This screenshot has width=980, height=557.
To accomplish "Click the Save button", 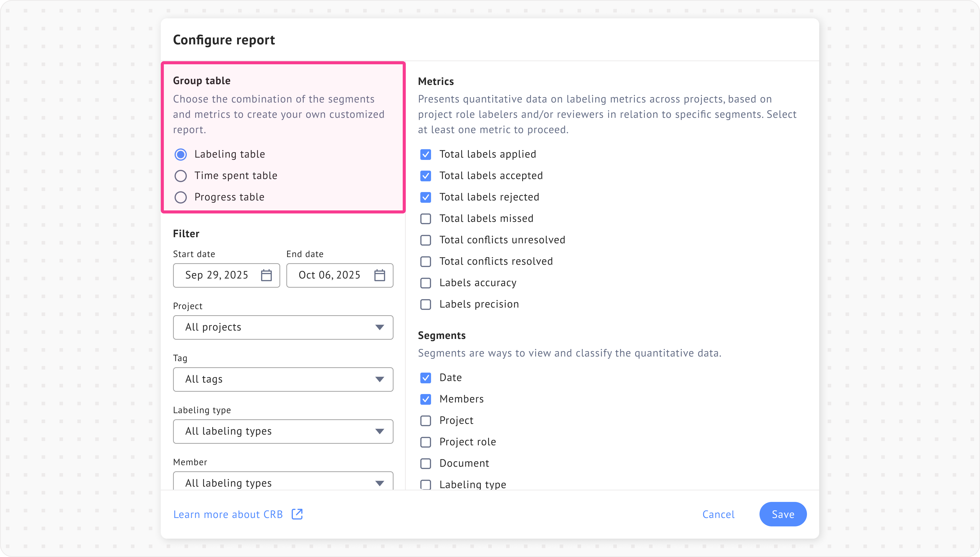I will [783, 514].
